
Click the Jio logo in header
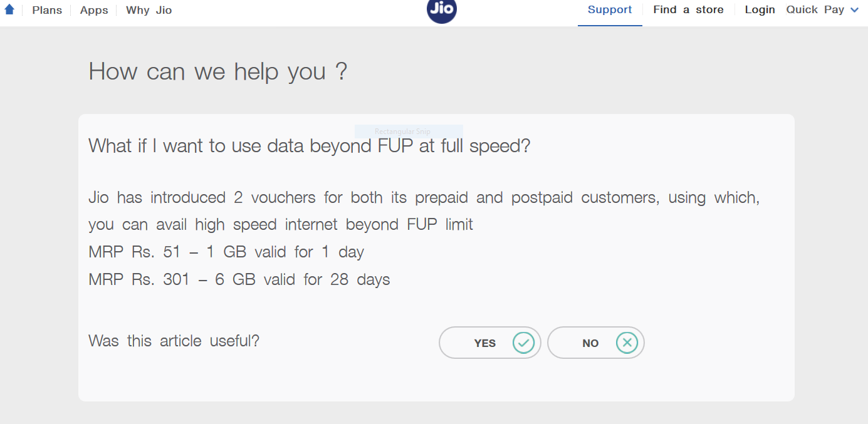pos(442,11)
